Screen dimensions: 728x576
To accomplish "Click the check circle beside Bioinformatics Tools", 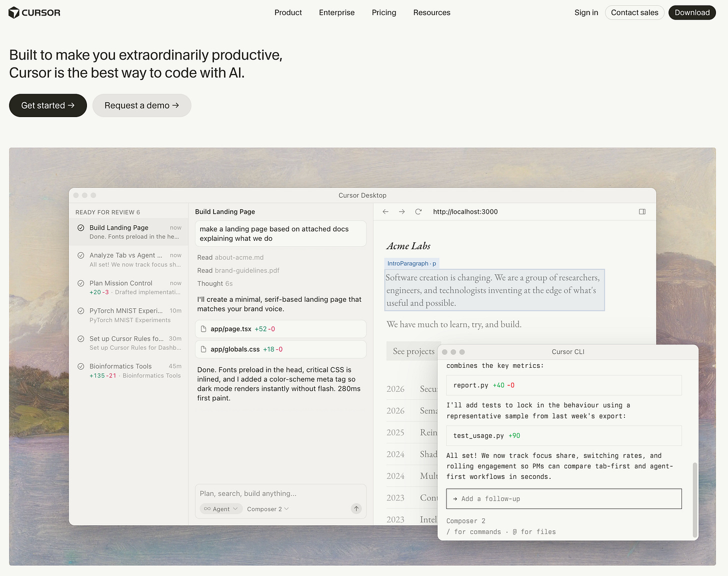I will coord(80,366).
